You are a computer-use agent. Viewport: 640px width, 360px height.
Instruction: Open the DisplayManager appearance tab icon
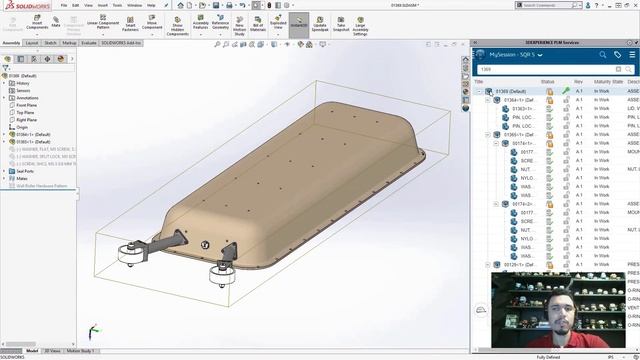point(61,59)
